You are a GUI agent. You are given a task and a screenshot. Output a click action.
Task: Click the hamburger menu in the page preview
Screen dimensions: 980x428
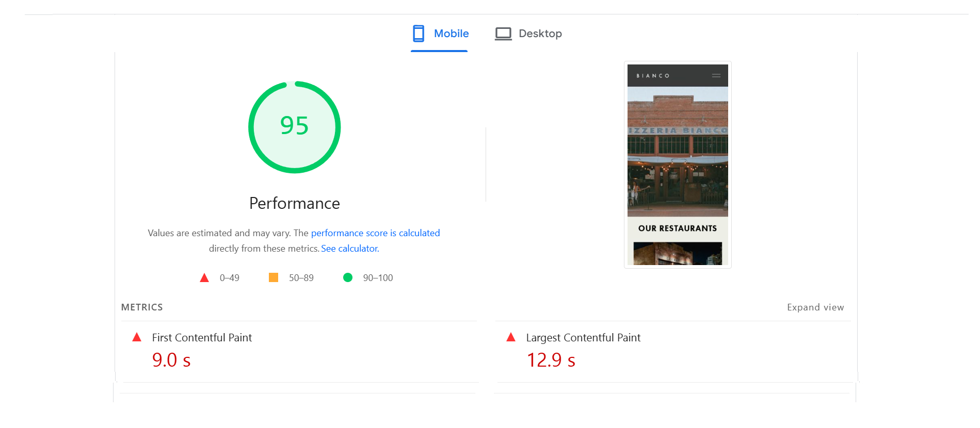coord(716,76)
